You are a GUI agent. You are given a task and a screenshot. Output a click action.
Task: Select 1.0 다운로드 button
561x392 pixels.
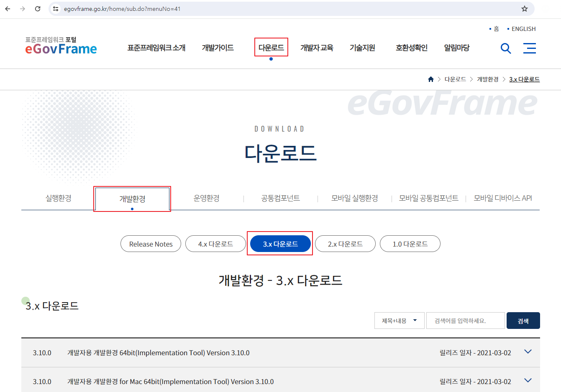[x=410, y=244]
